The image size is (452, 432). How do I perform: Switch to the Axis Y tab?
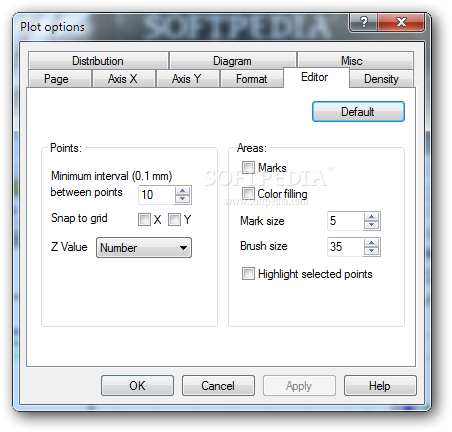(188, 79)
